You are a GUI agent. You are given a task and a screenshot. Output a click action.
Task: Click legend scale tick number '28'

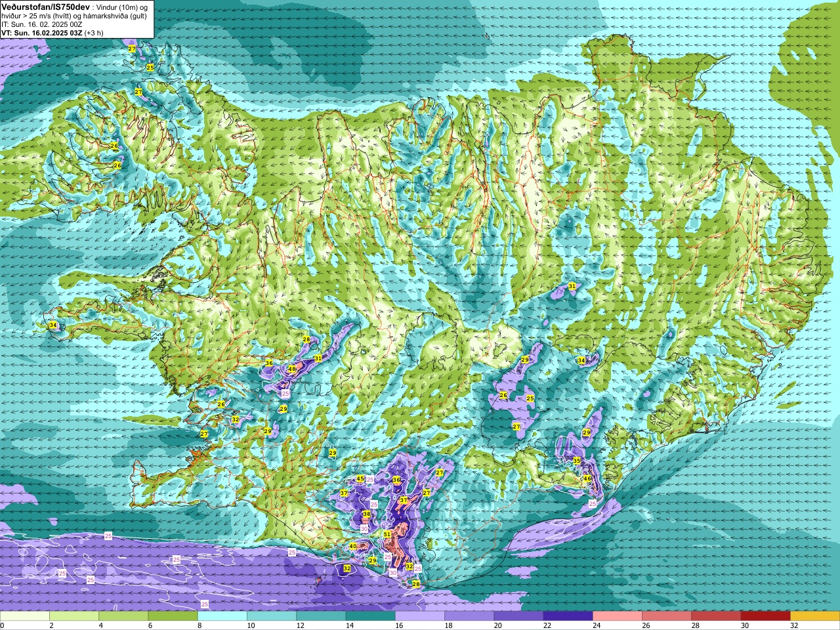[x=695, y=625]
